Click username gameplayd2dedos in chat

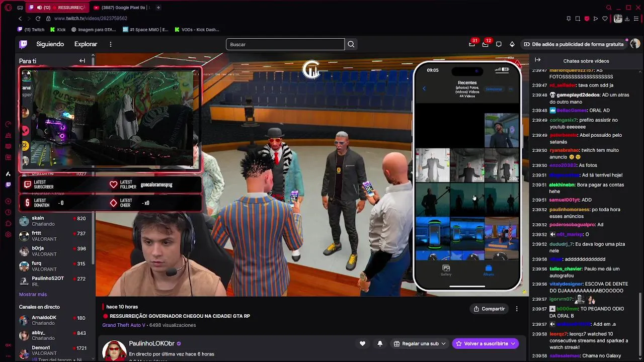578,95
